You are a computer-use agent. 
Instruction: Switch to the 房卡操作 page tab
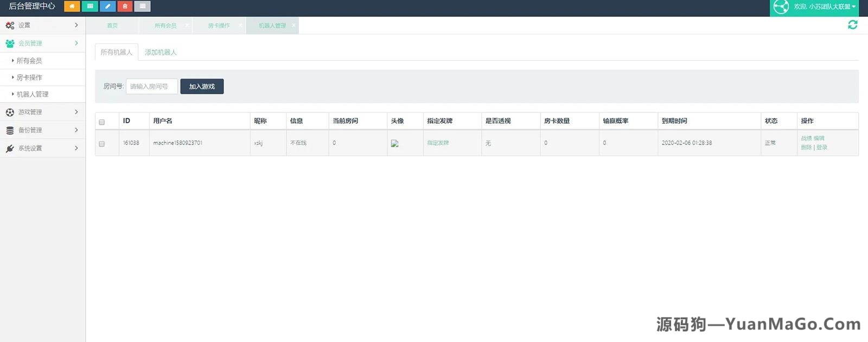[x=219, y=26]
